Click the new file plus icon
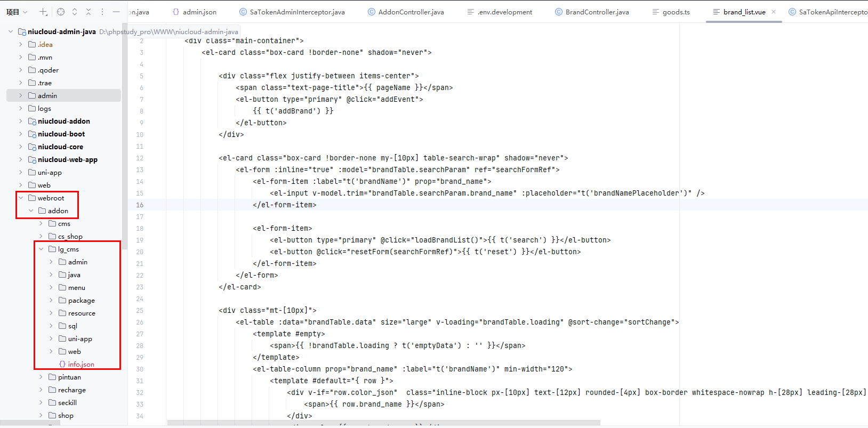Image resolution: width=868 pixels, height=428 pixels. coord(43,12)
